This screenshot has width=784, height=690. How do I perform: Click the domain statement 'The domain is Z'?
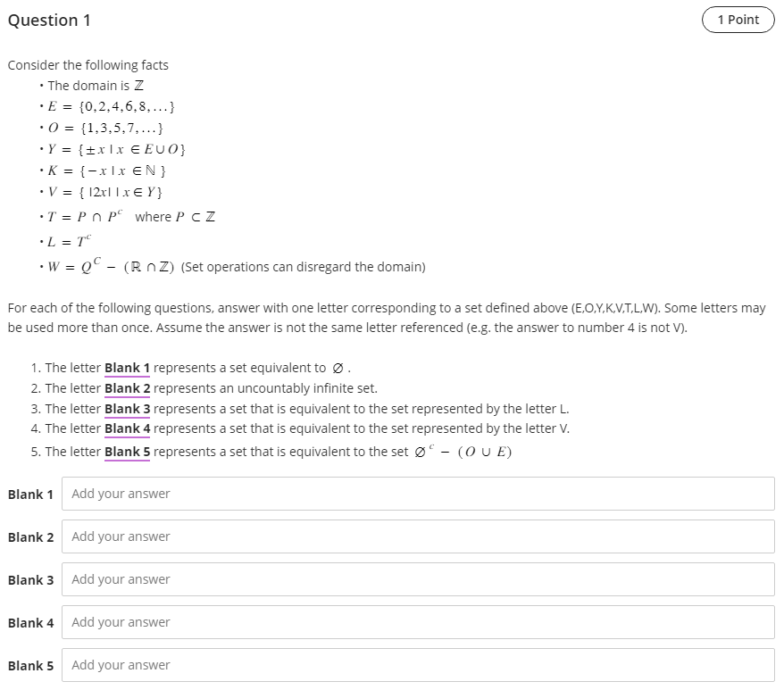coord(94,85)
